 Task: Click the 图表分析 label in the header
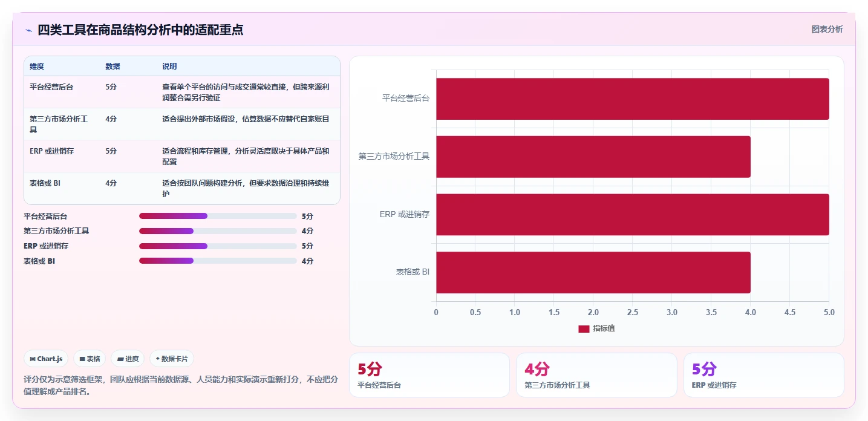[x=827, y=29]
